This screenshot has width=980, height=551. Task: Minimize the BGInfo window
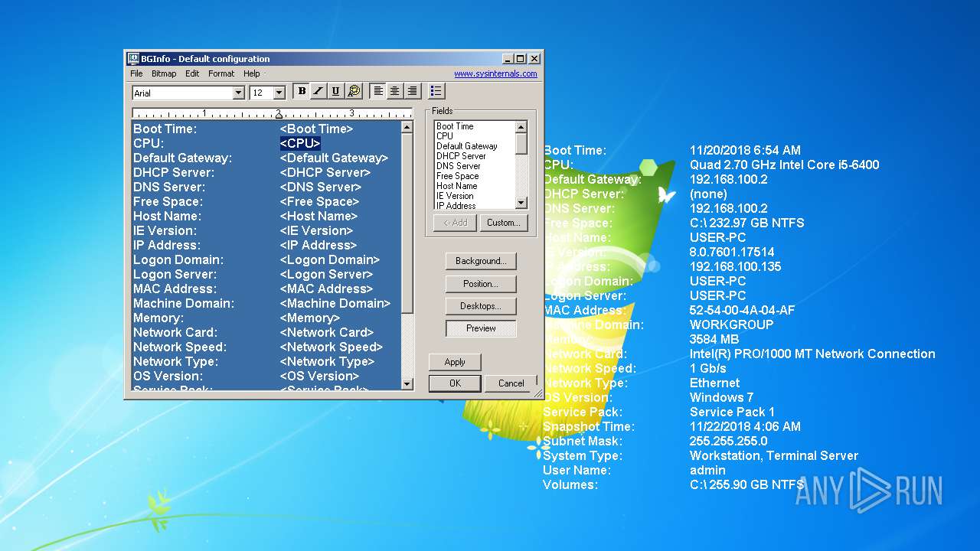508,59
